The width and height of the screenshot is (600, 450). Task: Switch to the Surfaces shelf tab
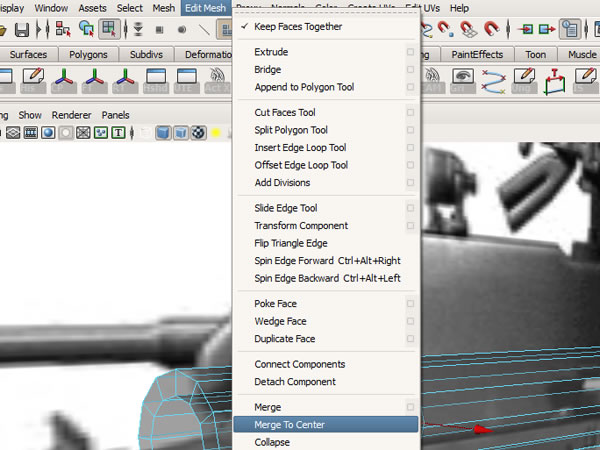[x=28, y=54]
